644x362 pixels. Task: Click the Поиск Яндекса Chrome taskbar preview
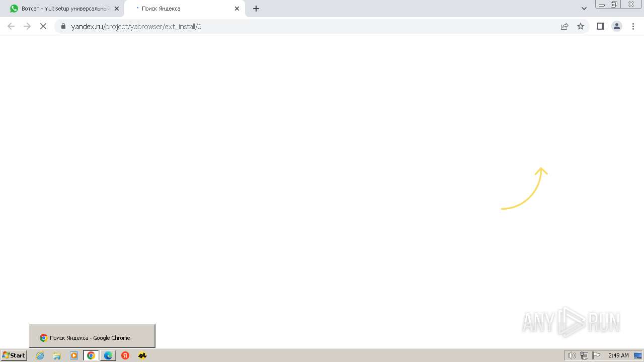coord(92,336)
